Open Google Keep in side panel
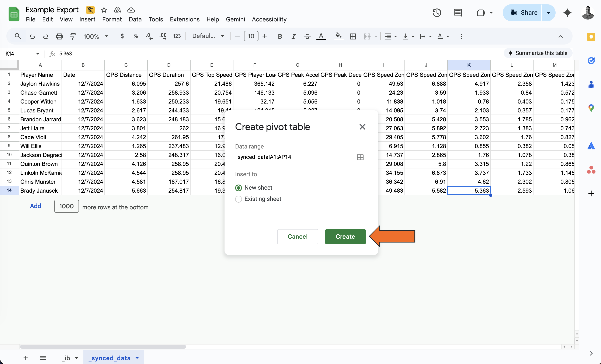The width and height of the screenshot is (601, 364). [x=591, y=37]
